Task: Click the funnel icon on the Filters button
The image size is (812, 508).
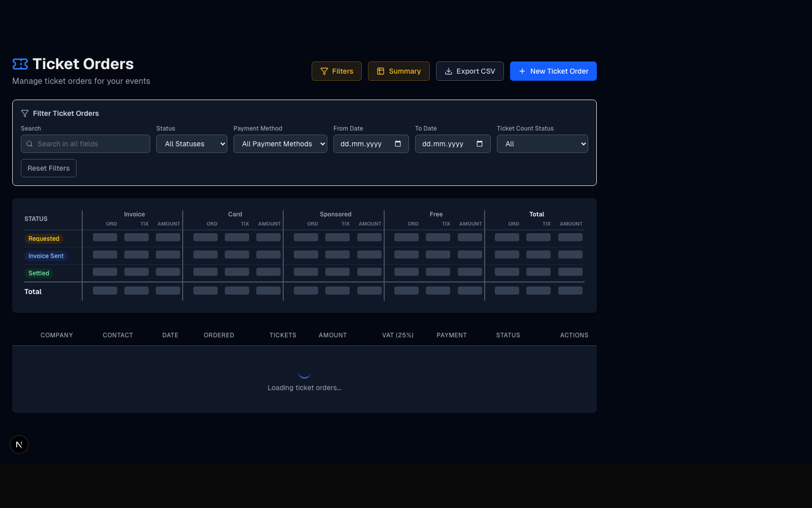Action: pyautogui.click(x=324, y=71)
